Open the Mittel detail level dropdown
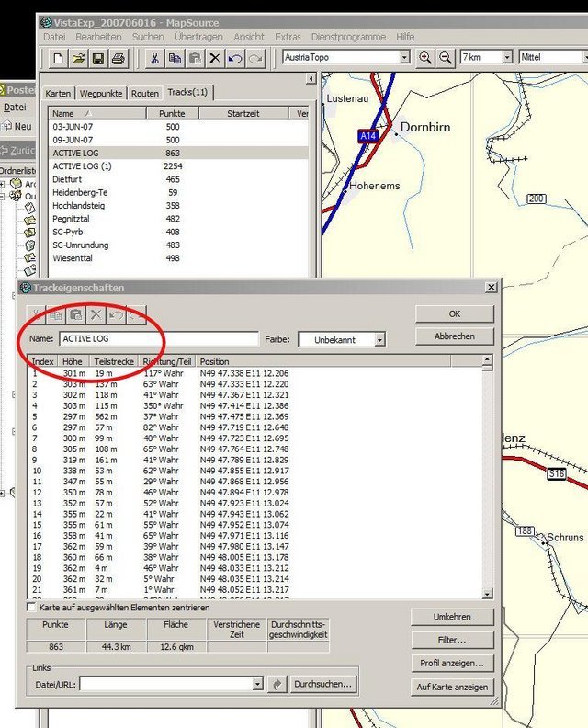588x728 pixels. (x=585, y=57)
